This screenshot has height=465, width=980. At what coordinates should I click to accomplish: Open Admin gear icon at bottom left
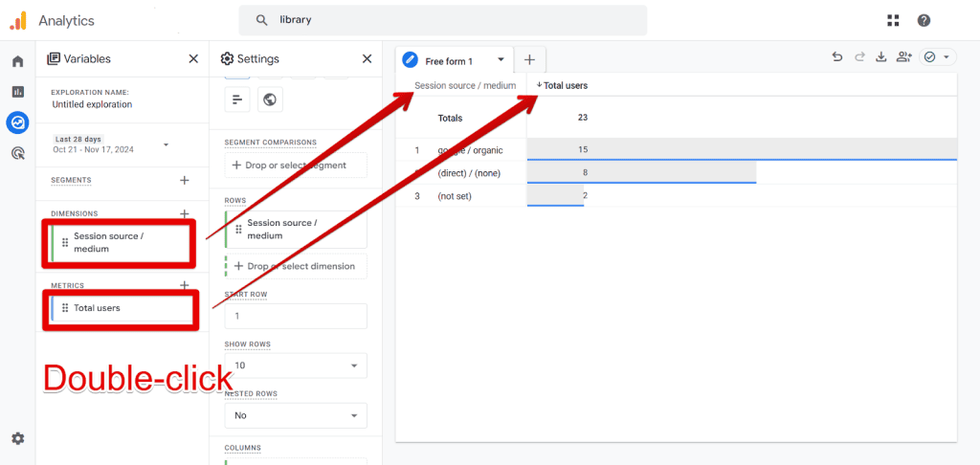tap(17, 439)
